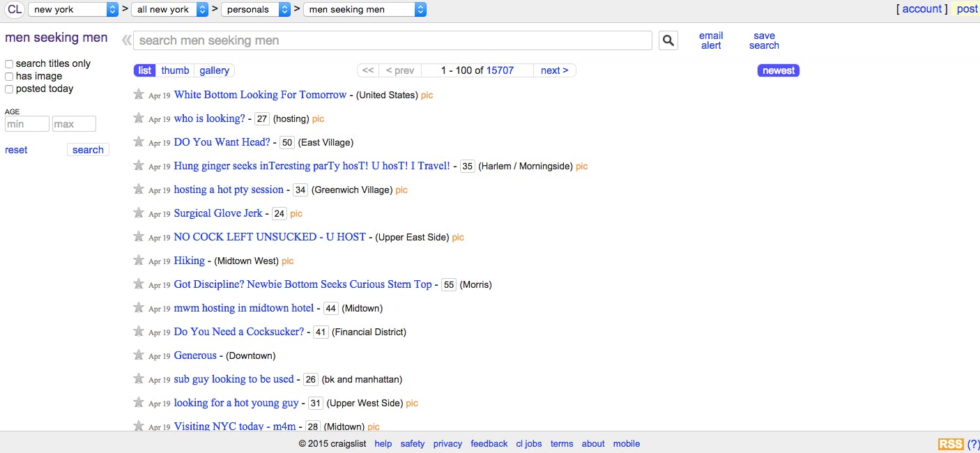Viewport: 980px width, 453px height.
Task: Click the 'save search' link
Action: 764,40
